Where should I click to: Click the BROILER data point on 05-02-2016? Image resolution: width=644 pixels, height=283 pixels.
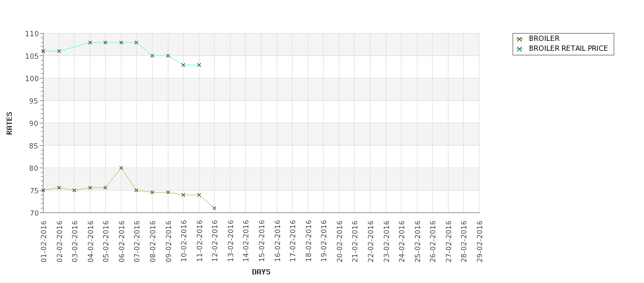click(106, 187)
